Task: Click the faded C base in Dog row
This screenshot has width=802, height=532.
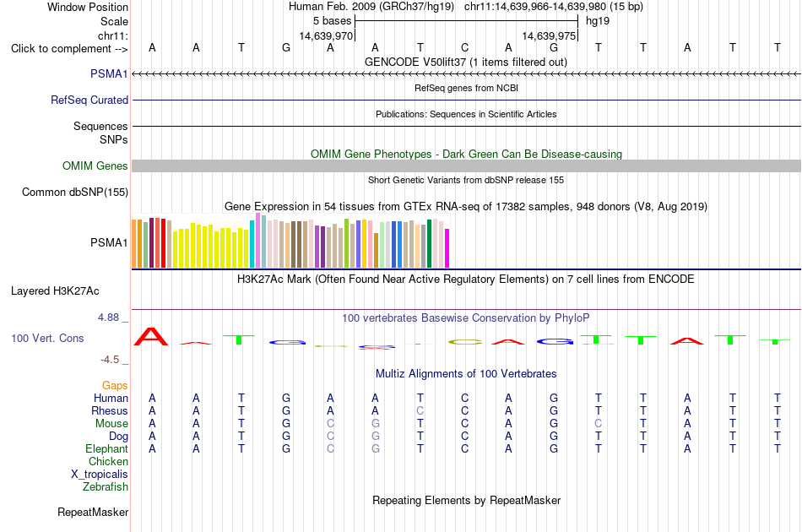Action: pyautogui.click(x=330, y=437)
